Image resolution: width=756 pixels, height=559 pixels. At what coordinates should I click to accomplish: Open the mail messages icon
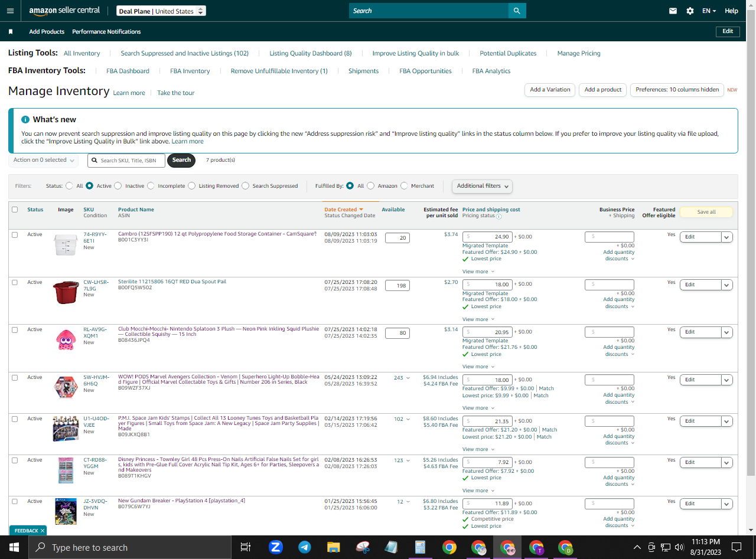pos(673,11)
